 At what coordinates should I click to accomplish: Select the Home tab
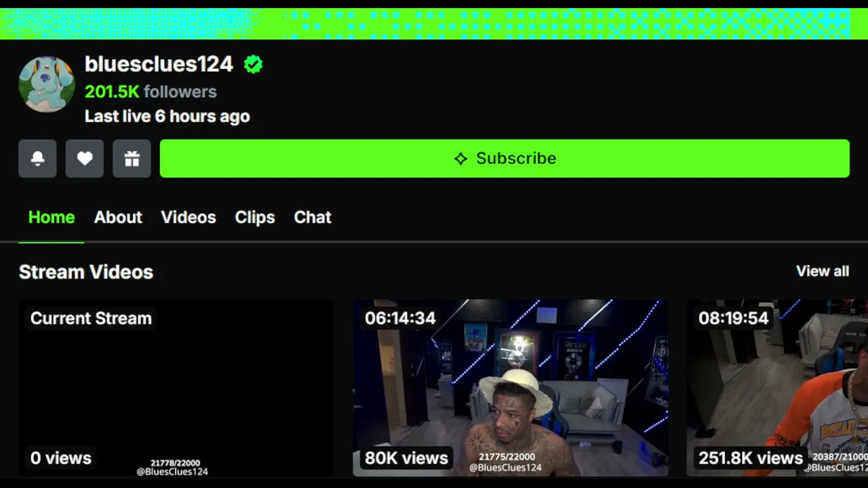coord(52,218)
